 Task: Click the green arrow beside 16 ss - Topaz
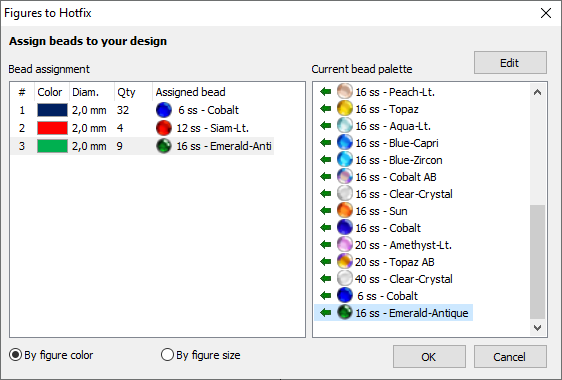click(x=325, y=109)
